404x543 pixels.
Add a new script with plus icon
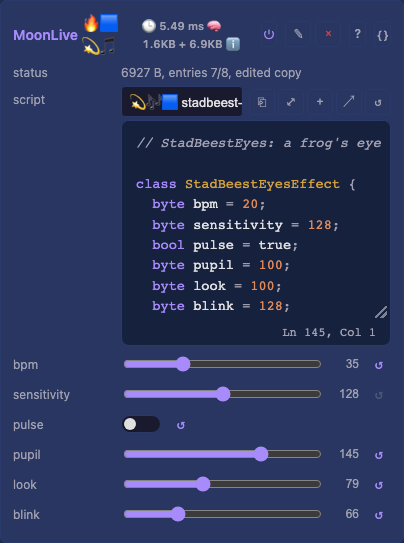pos(320,102)
